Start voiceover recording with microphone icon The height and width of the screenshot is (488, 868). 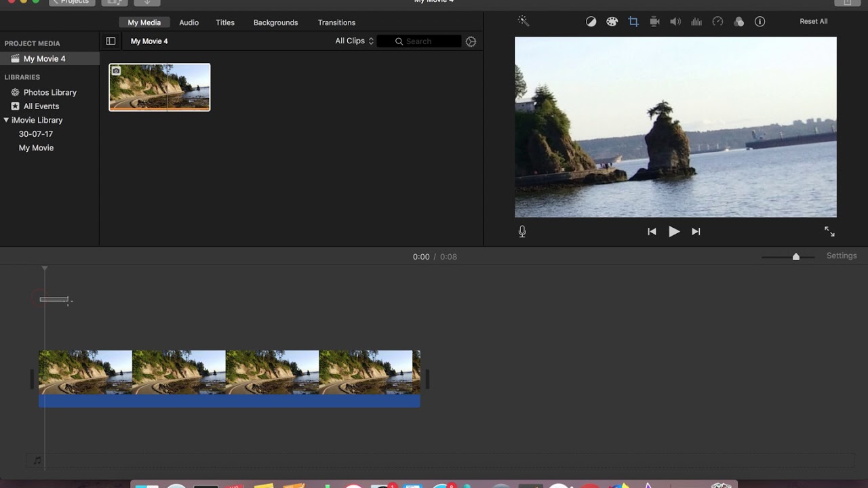[x=522, y=232]
